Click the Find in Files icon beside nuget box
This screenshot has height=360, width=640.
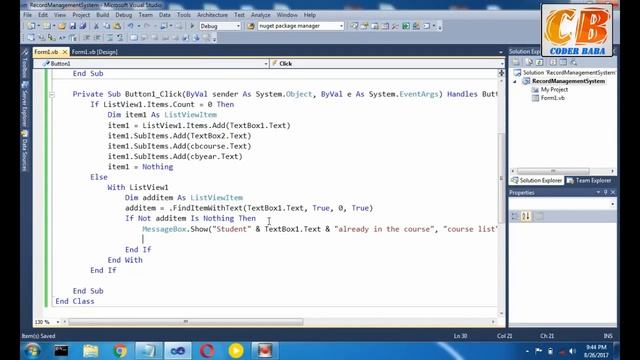[x=251, y=26]
